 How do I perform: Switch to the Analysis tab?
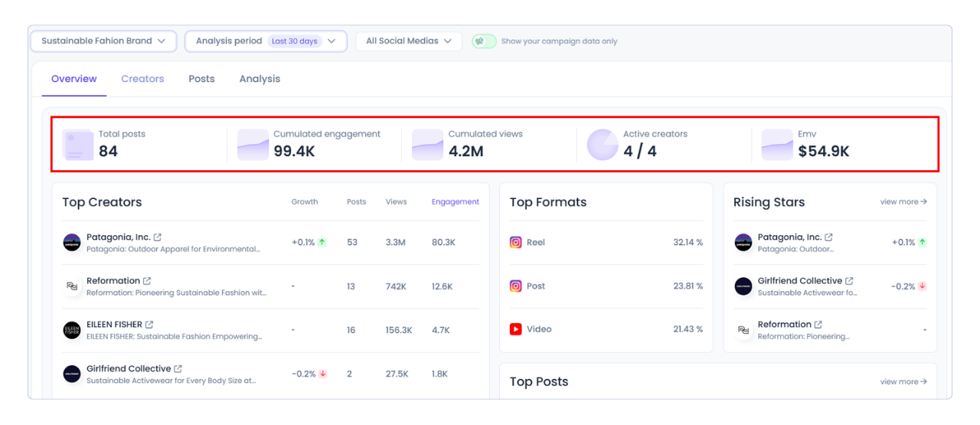pyautogui.click(x=260, y=79)
